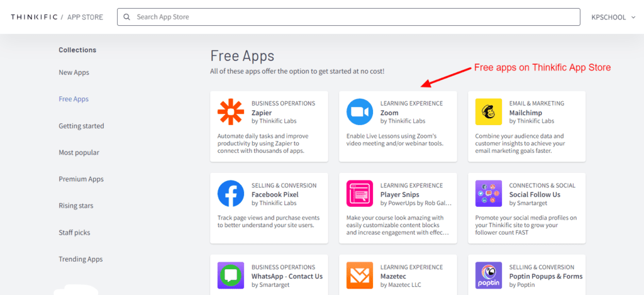Click Mailchimp's 'Combine your audience data' description
The width and height of the screenshot is (644, 295).
[520, 143]
